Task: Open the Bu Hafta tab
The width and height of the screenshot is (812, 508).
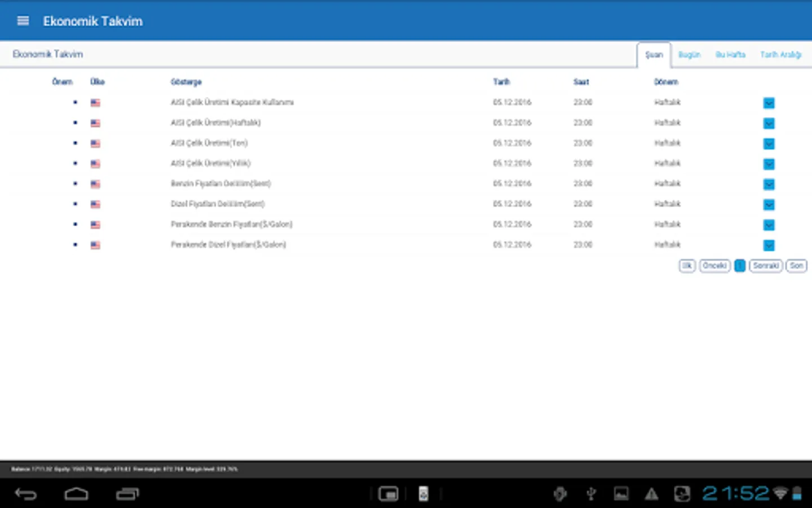Action: click(x=730, y=55)
